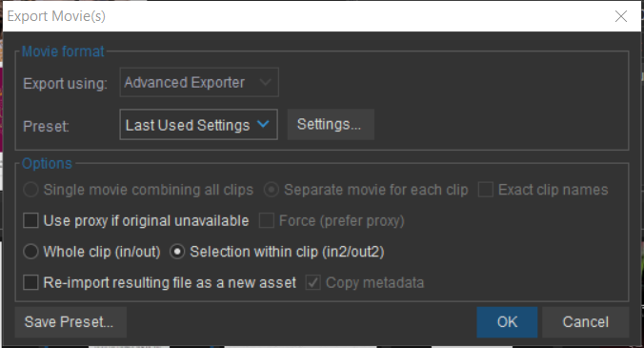Screen dimensions: 644x348
Task: Toggle Force (prefer proxy) checkbox
Action: pyautogui.click(x=266, y=220)
